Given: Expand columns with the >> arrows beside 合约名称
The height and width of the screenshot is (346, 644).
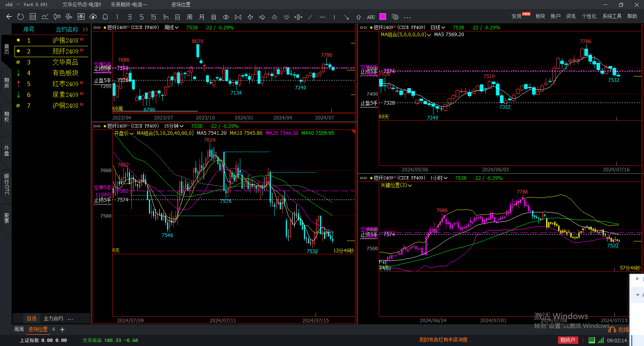Looking at the screenshot, I should (85, 29).
